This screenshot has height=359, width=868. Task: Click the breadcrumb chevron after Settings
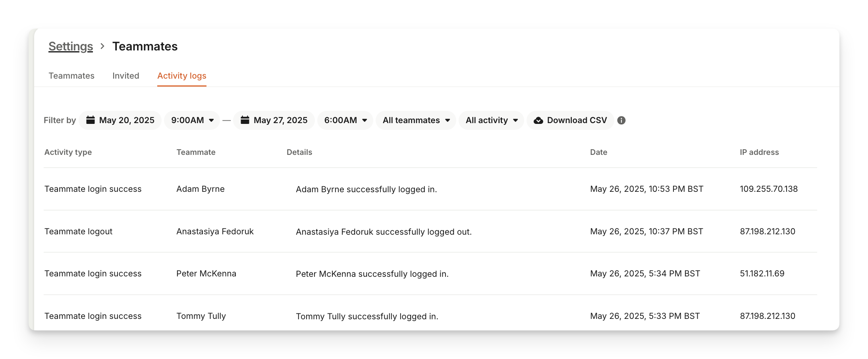pos(102,46)
